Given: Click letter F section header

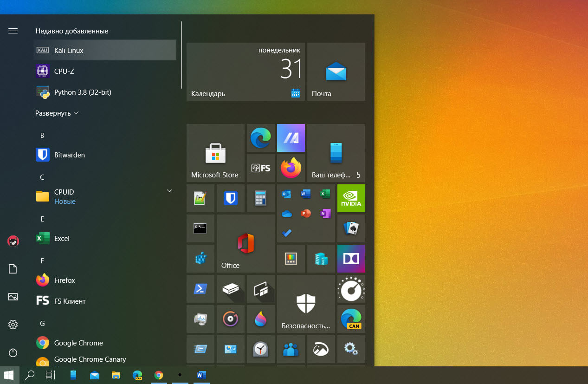Looking at the screenshot, I should [42, 261].
